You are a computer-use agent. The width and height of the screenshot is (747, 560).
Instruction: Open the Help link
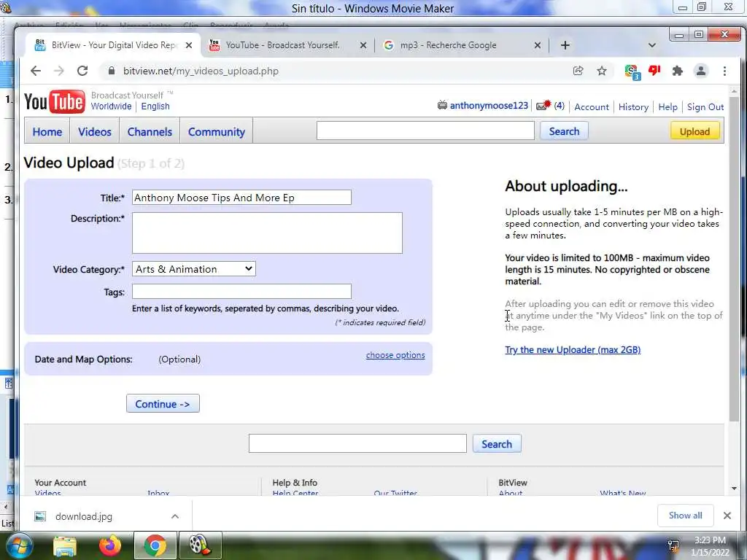click(x=667, y=106)
